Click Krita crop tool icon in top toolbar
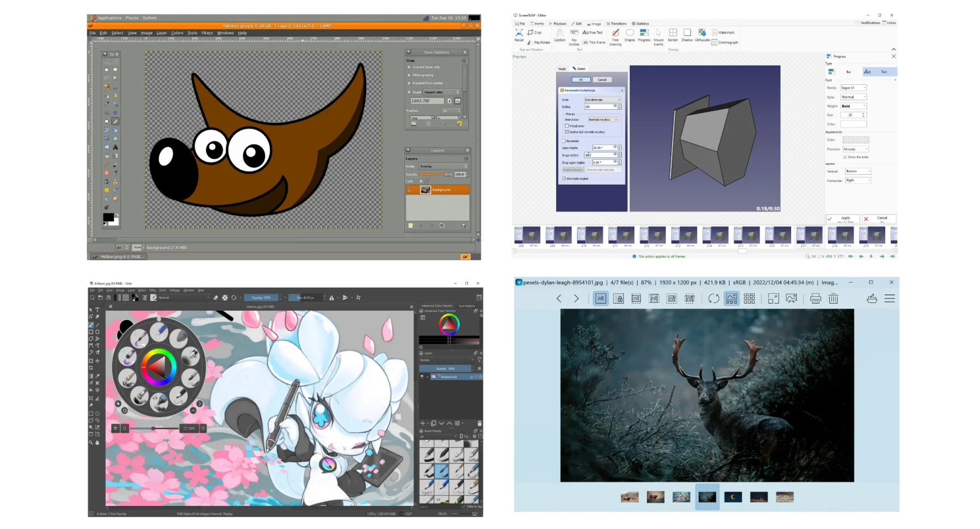 (358, 298)
